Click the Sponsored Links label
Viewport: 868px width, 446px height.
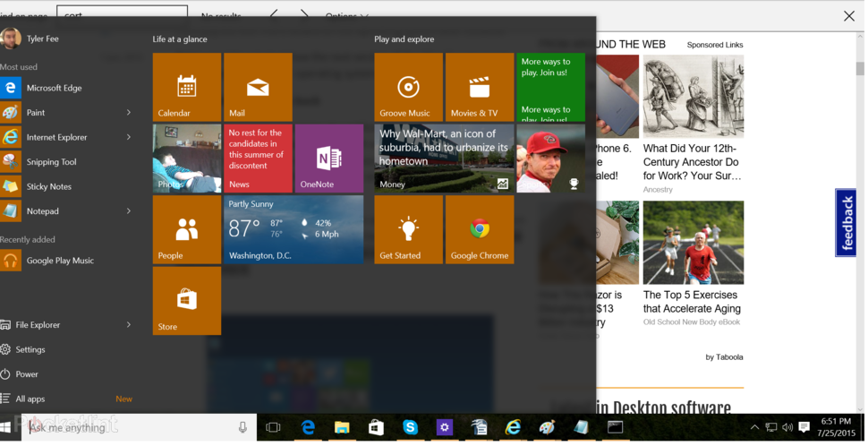pos(715,45)
